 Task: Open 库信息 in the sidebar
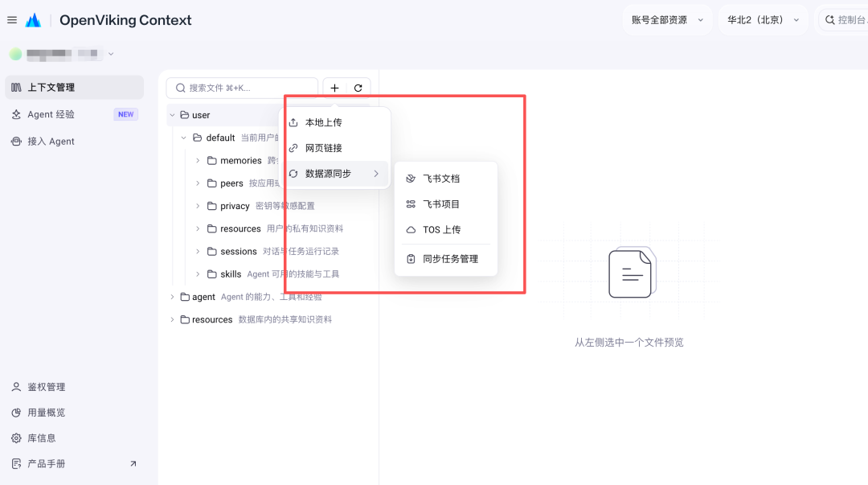(x=74, y=438)
